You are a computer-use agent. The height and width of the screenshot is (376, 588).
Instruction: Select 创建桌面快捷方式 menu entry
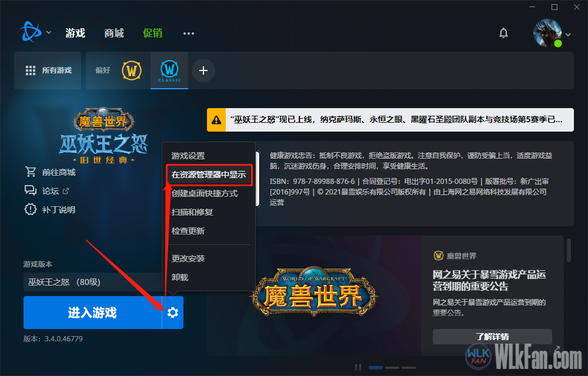(205, 193)
